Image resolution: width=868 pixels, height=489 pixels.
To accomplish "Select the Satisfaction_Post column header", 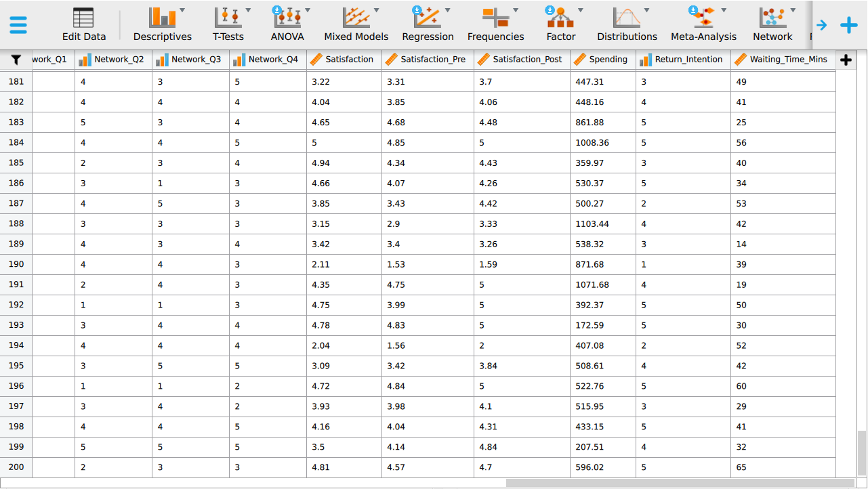I will [x=522, y=60].
